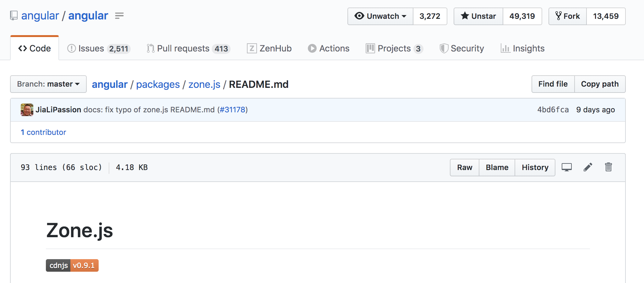Click the desktop monitor icon
Screen dimensions: 644x283
click(x=567, y=167)
